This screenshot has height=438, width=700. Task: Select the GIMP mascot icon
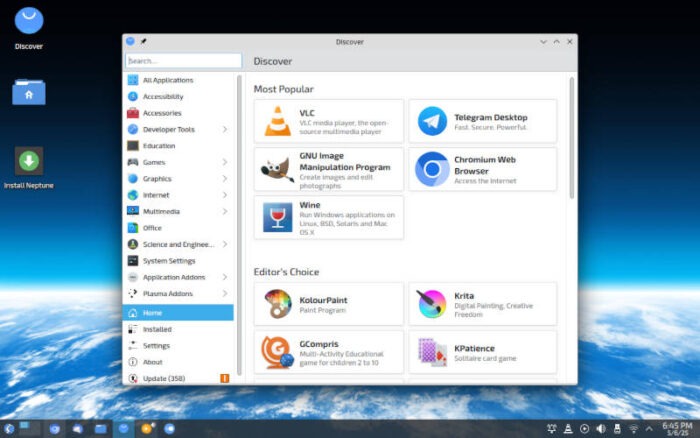[277, 170]
